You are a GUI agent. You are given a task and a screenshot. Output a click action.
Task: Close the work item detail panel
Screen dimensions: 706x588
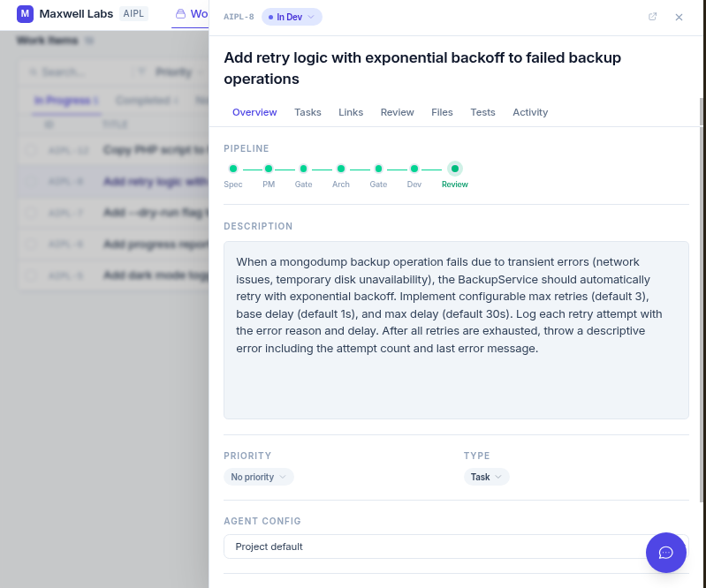[679, 17]
